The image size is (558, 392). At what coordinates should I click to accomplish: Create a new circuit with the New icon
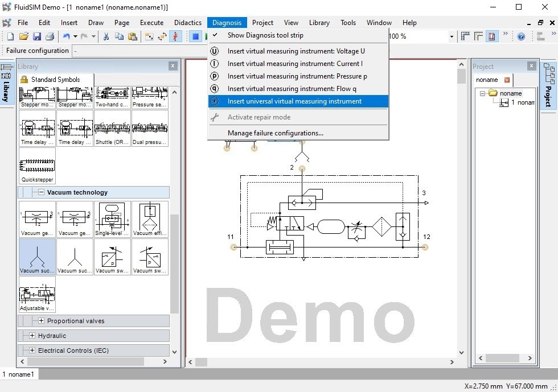coord(11,36)
